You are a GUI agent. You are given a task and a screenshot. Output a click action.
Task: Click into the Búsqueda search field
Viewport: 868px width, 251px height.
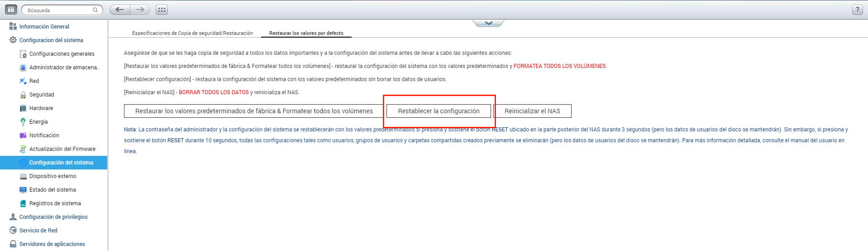tap(58, 10)
